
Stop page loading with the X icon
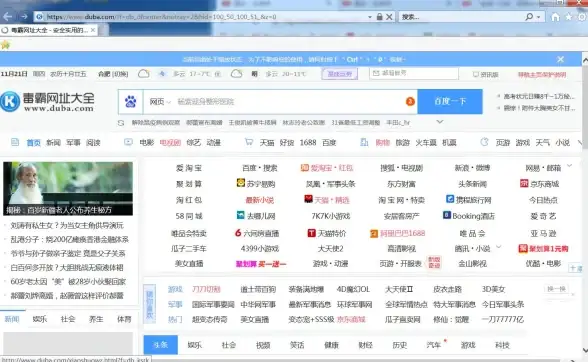389,17
